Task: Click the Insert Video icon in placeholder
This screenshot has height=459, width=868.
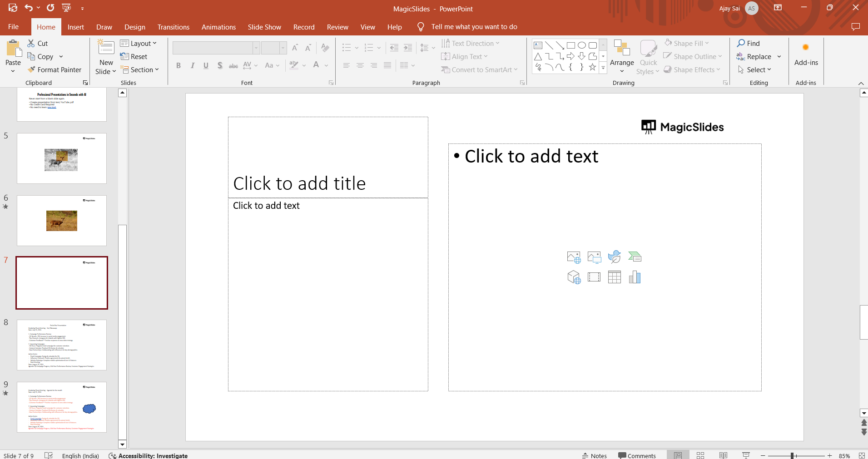Action: [594, 277]
